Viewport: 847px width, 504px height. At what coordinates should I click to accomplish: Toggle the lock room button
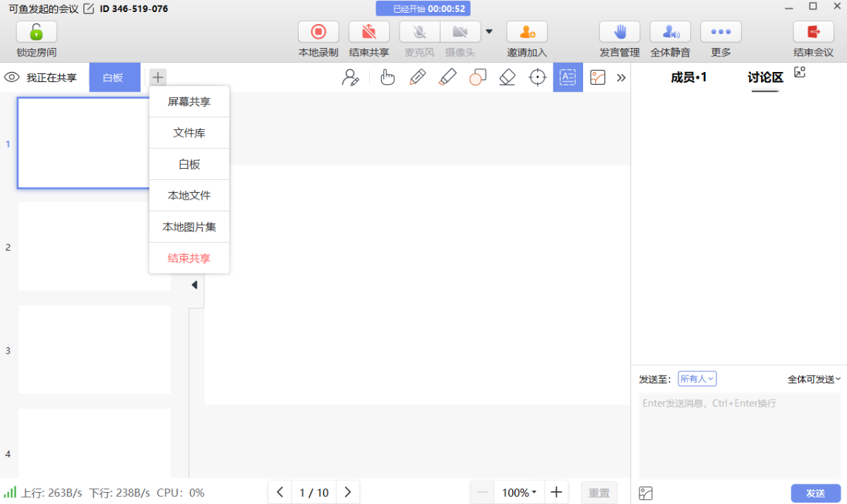pyautogui.click(x=37, y=32)
